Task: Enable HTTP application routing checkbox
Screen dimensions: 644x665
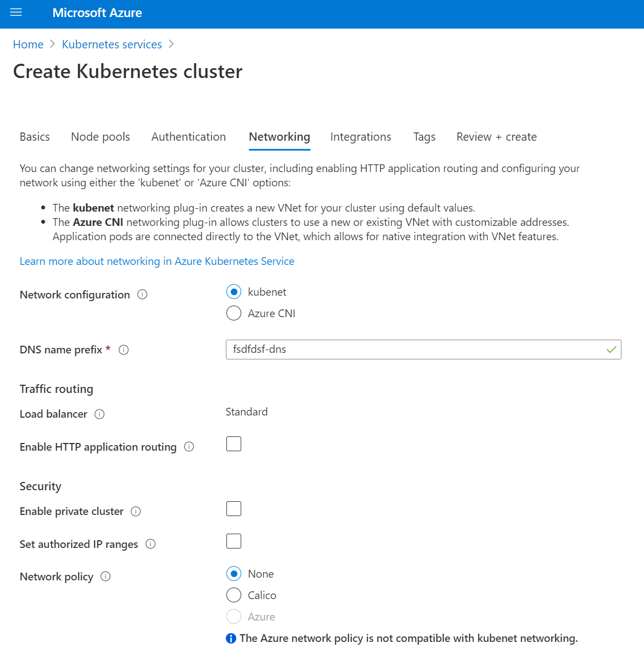Action: pyautogui.click(x=234, y=444)
